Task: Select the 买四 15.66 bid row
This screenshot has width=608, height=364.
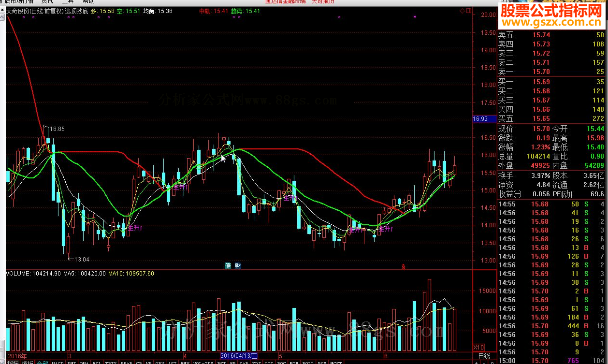Action: click(551, 109)
